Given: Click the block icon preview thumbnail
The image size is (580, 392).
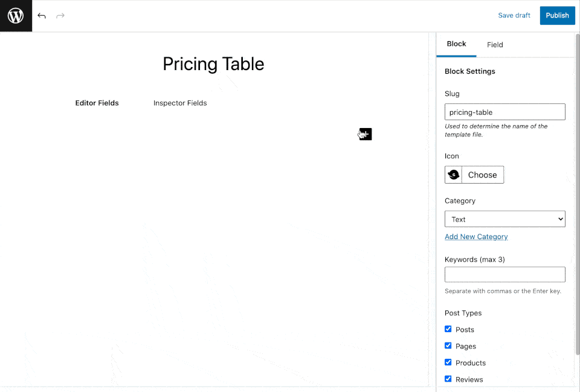Looking at the screenshot, I should [454, 175].
